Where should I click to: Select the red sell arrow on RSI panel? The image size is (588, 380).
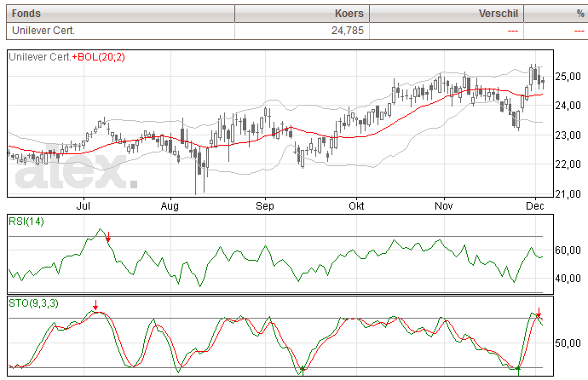(108, 237)
